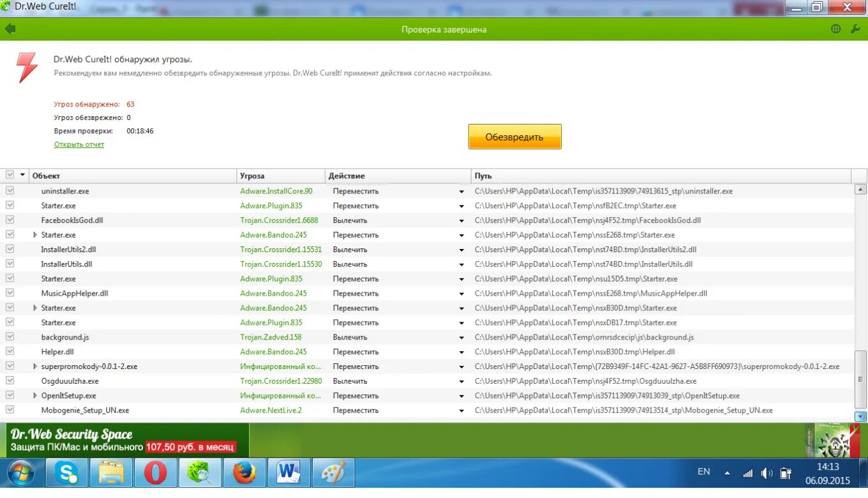Click the Starter.exe nsfB2EC.tmp path
The height and width of the screenshot is (498, 868).
click(x=575, y=206)
